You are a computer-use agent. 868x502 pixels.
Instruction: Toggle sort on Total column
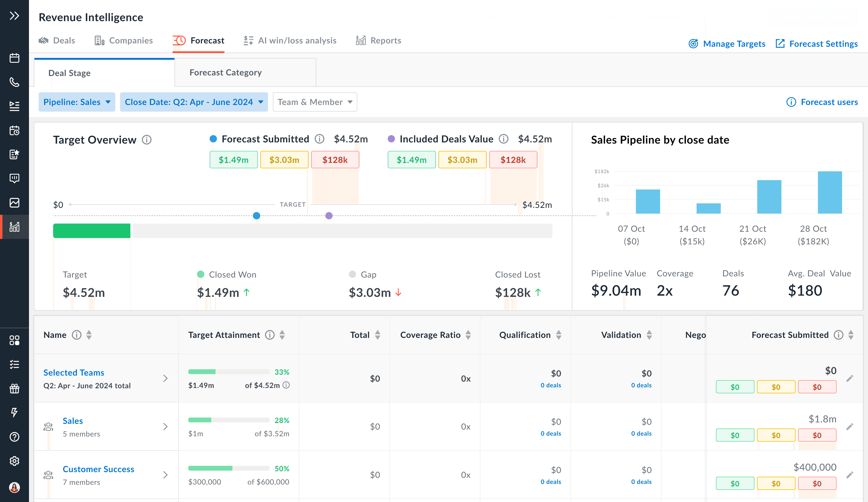click(x=378, y=335)
